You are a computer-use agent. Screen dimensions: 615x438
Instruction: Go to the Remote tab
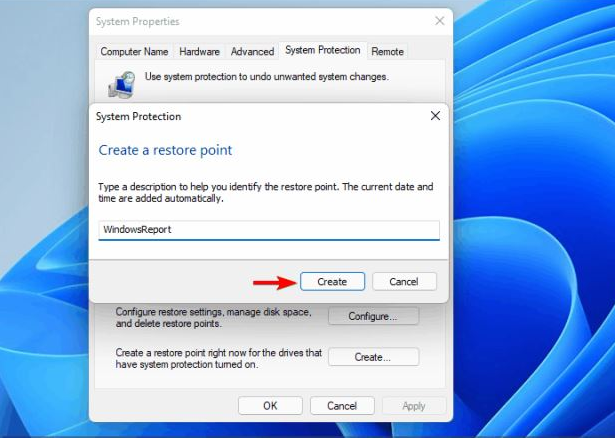[387, 51]
